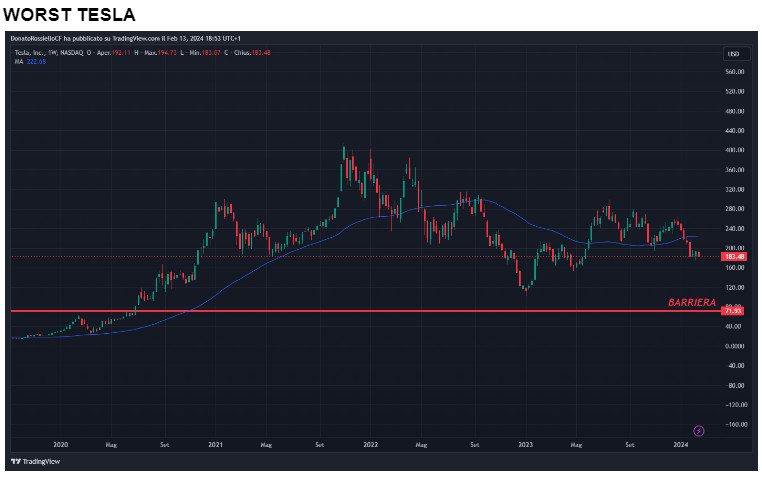Click the 240.00 price axis label
Image resolution: width=762 pixels, height=478 pixels.
click(x=734, y=228)
